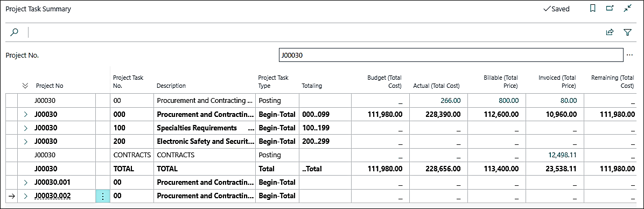644x209 pixels.
Task: Click the ellipsis beside Project No. field
Action: click(630, 55)
